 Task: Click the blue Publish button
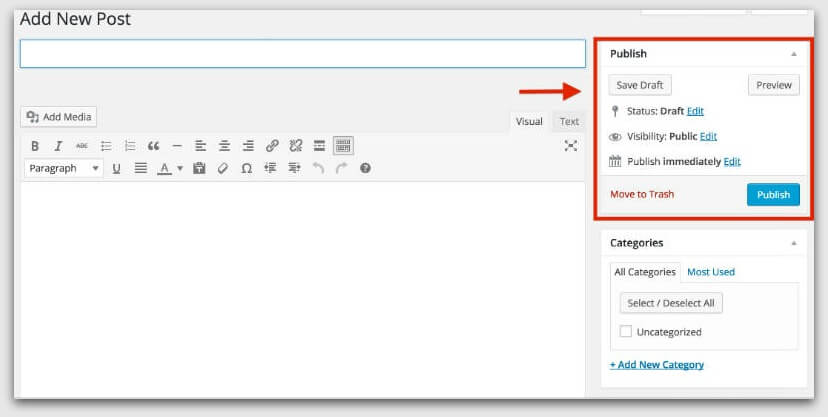pyautogui.click(x=773, y=194)
